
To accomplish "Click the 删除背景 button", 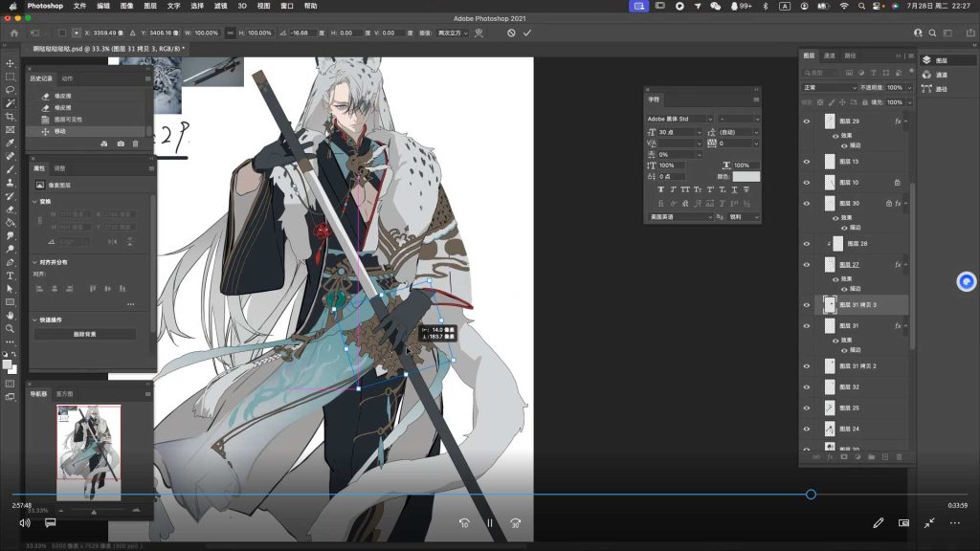I will pos(85,334).
